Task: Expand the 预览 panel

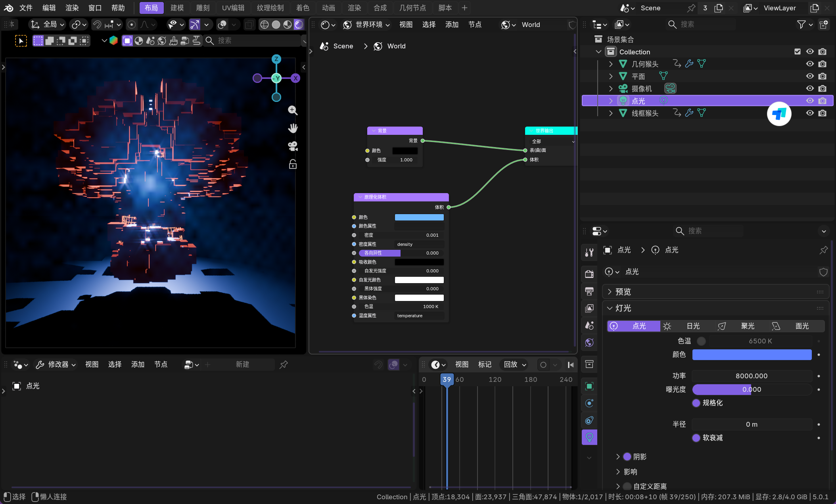Action: (x=623, y=292)
